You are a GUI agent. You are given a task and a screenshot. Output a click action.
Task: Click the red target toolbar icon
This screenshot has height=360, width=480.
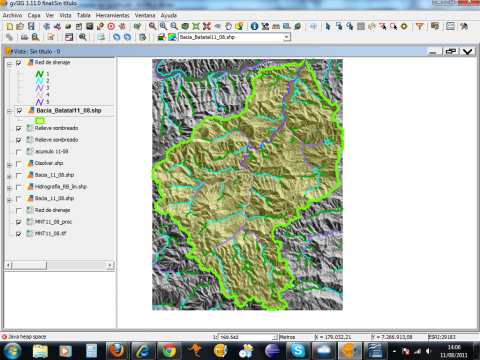(111, 26)
